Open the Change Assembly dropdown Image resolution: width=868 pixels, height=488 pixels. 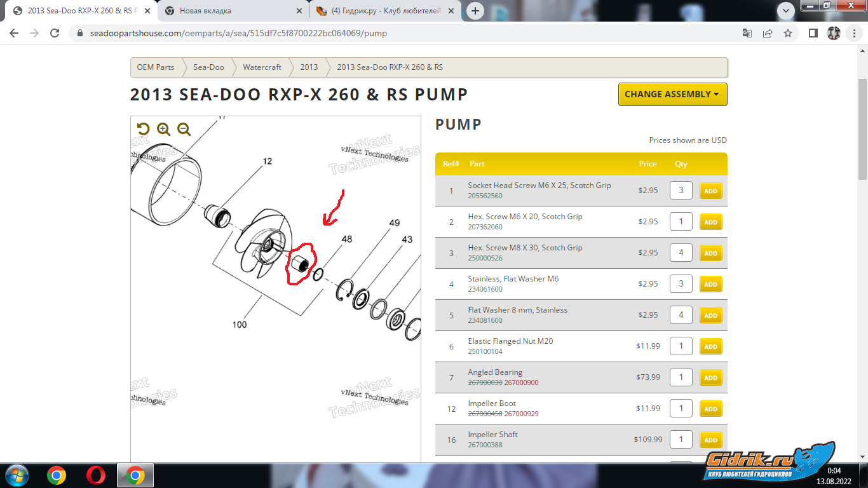click(x=672, y=94)
